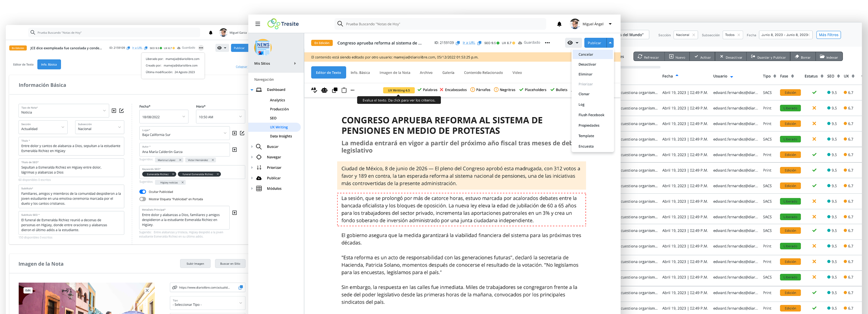
Task: Expand the Mis Sitios arrow
Action: click(x=295, y=63)
